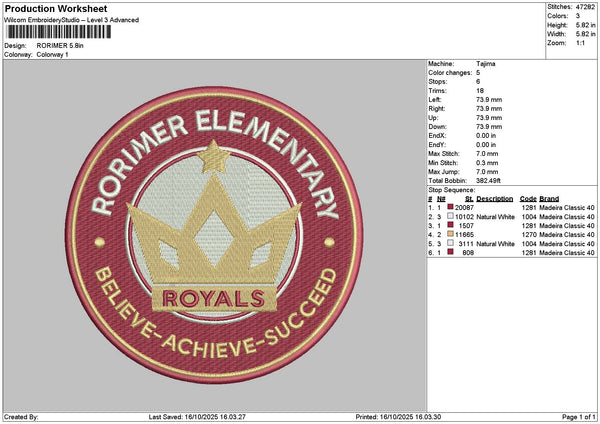The image size is (600, 424).
Task: Click the 'N#' column header
Action: click(x=441, y=199)
